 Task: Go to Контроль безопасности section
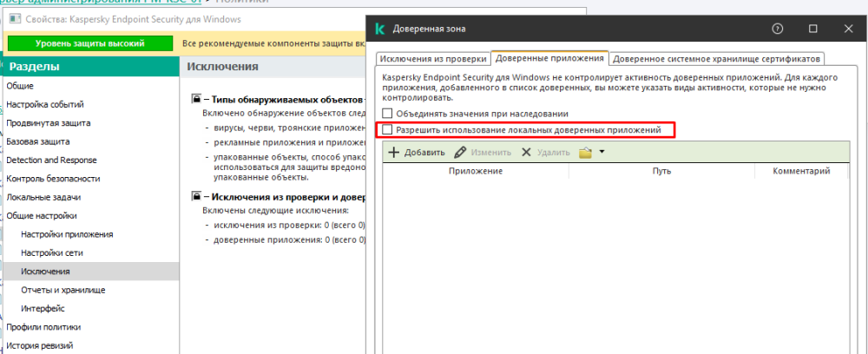pos(53,179)
